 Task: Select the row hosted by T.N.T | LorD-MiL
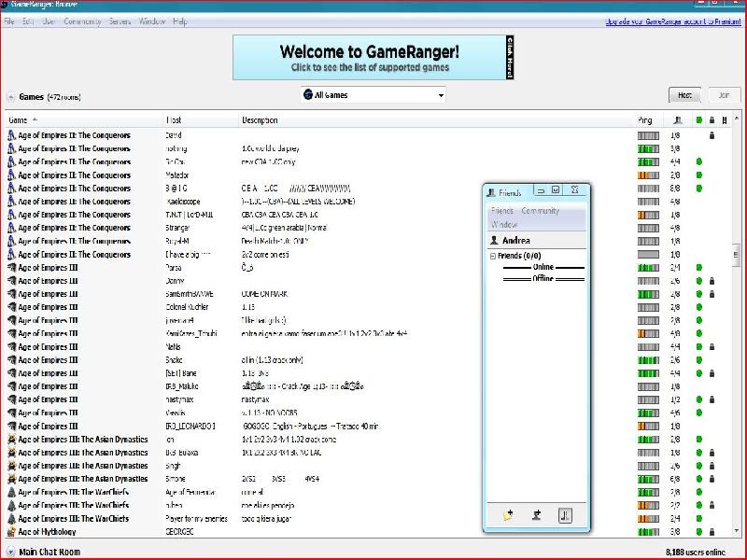pos(368,215)
